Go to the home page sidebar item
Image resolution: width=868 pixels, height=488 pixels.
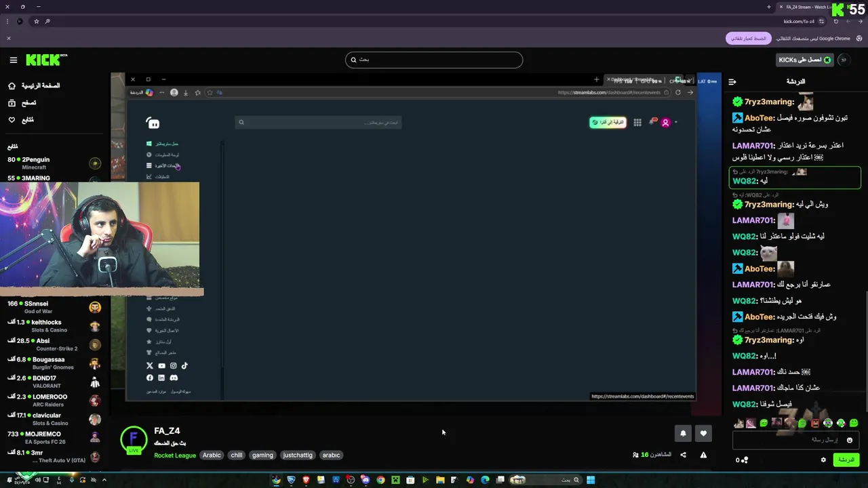(x=34, y=86)
